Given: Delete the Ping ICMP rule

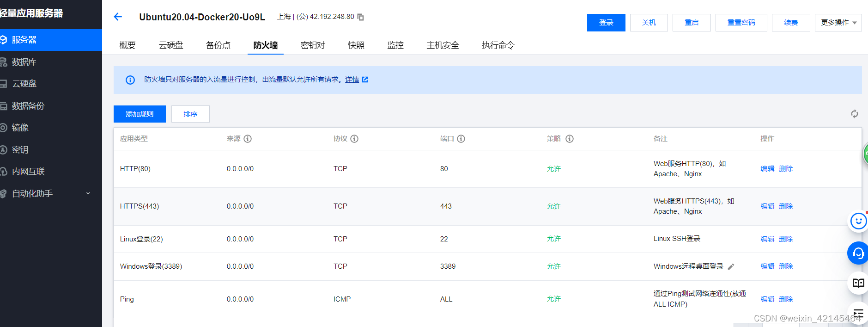Looking at the screenshot, I should pyautogui.click(x=786, y=299).
